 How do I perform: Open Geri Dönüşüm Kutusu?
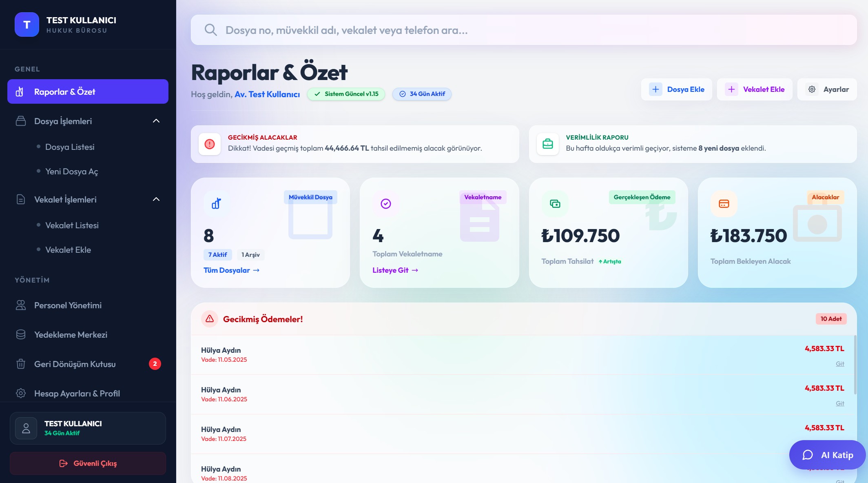coord(75,364)
